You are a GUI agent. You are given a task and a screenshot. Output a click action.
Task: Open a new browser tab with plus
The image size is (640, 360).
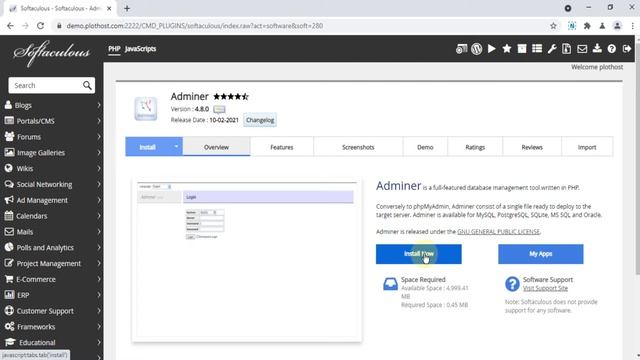(x=127, y=8)
